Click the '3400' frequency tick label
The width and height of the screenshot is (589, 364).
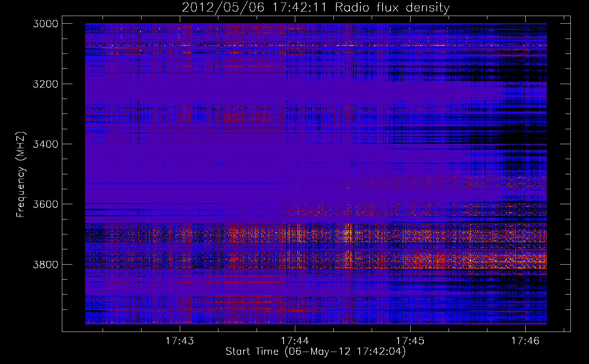point(46,144)
